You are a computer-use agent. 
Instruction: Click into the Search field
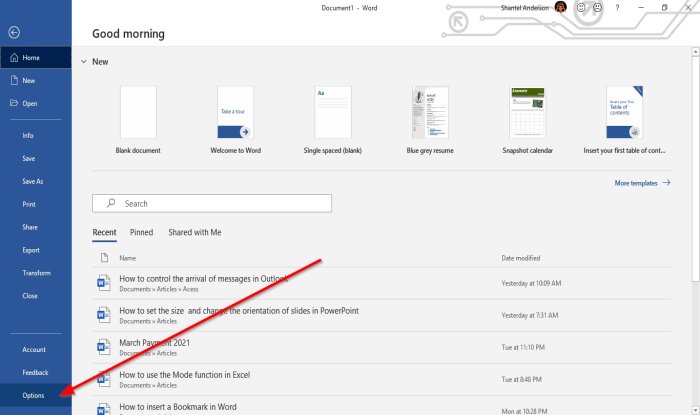[212, 203]
